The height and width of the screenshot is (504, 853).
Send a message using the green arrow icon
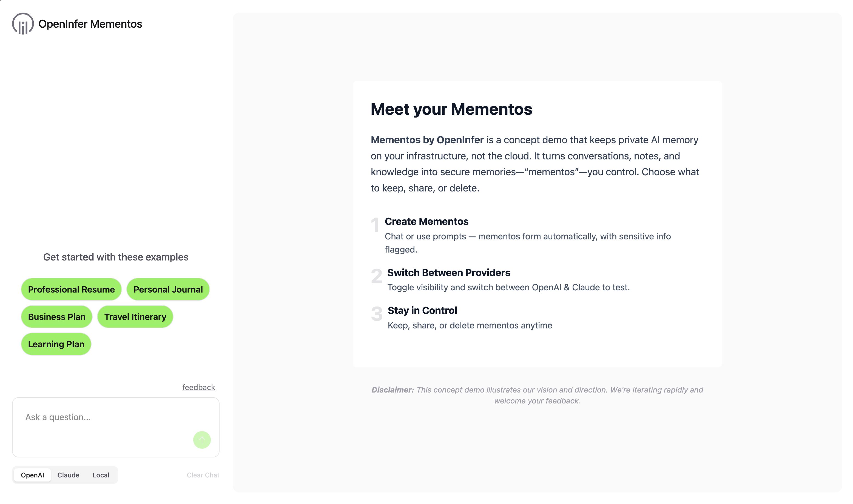(x=201, y=440)
